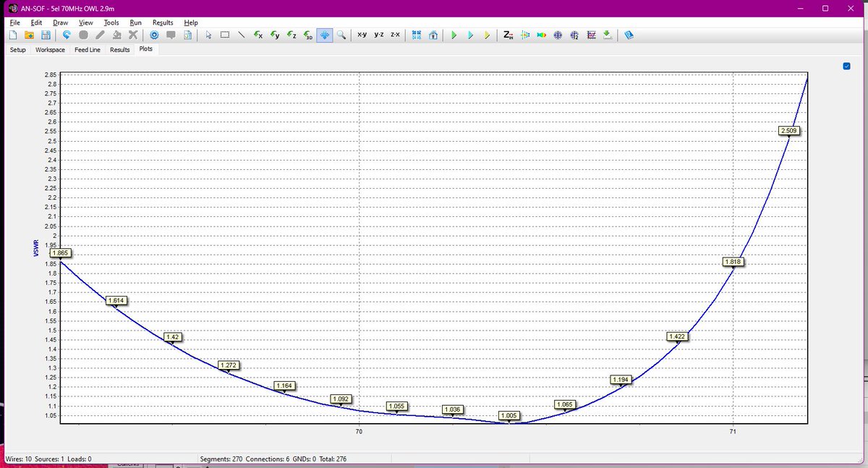Viewport: 868px width, 468px height.
Task: Click the 1.005 VSWR data label
Action: [x=509, y=415]
